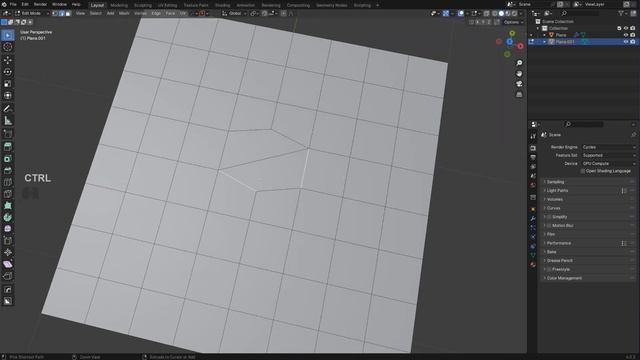This screenshot has height=360, width=640.
Task: Select the Loop Cut tool
Action: click(8, 182)
